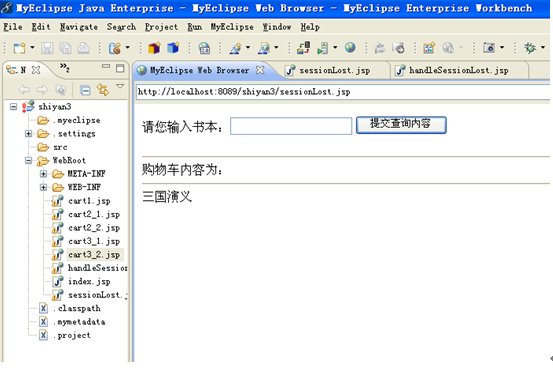Screen dimensions: 553x370
Task: Select the .myeclipse folder
Action: point(77,120)
